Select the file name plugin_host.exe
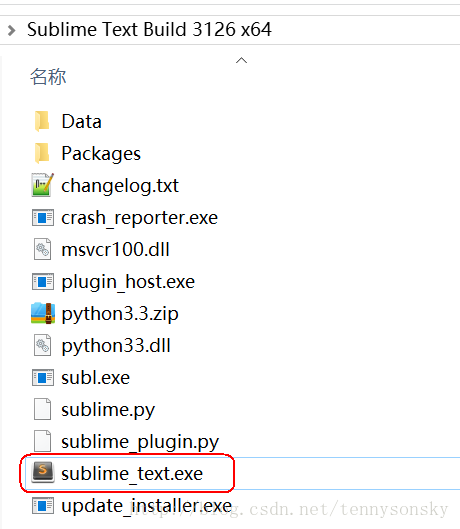 (x=128, y=282)
